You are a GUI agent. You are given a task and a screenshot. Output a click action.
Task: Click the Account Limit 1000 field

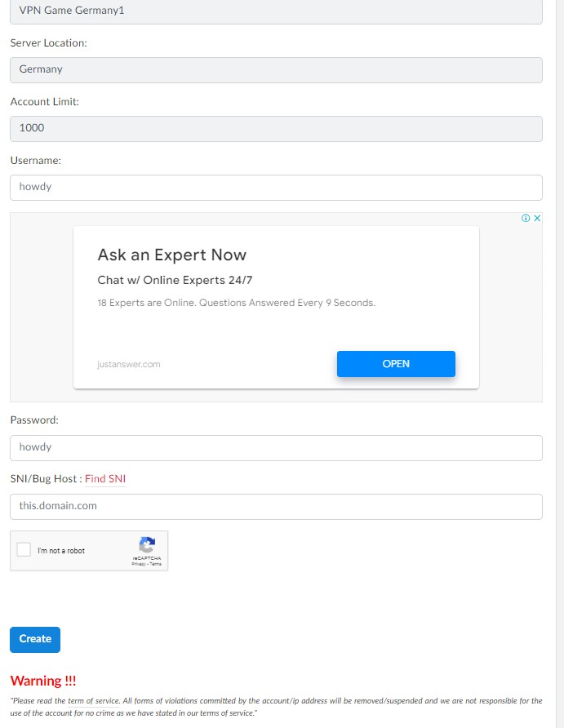pyautogui.click(x=276, y=129)
